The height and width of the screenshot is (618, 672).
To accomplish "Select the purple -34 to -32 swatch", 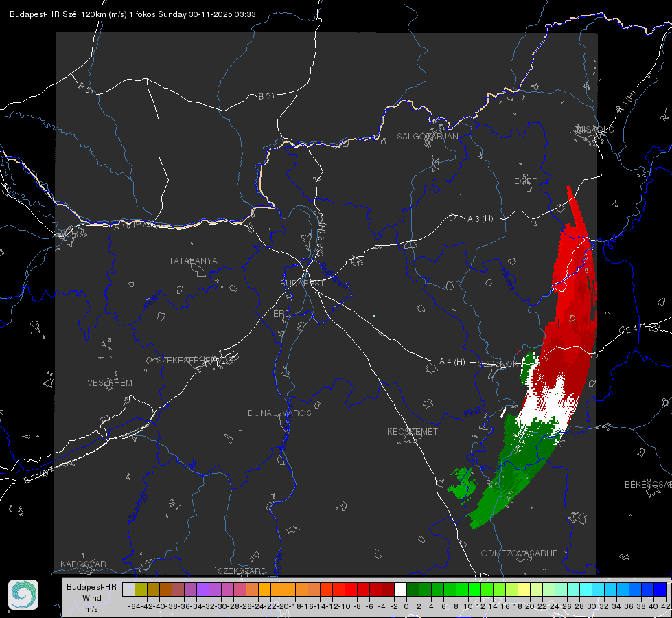I will [202, 589].
